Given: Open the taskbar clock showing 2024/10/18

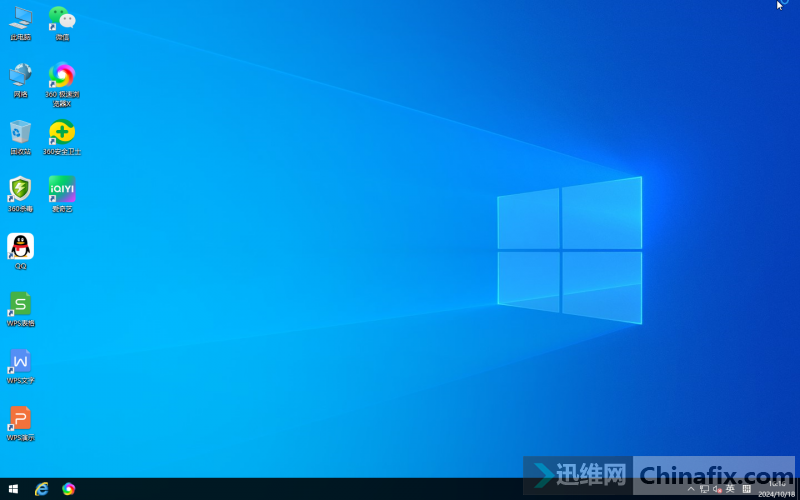Looking at the screenshot, I should (x=777, y=489).
